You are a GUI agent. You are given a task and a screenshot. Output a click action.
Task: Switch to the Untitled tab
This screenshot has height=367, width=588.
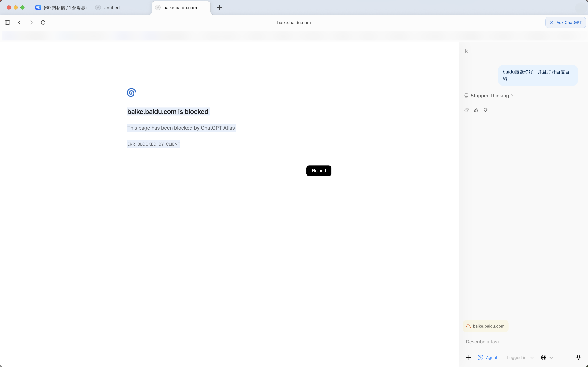click(111, 7)
